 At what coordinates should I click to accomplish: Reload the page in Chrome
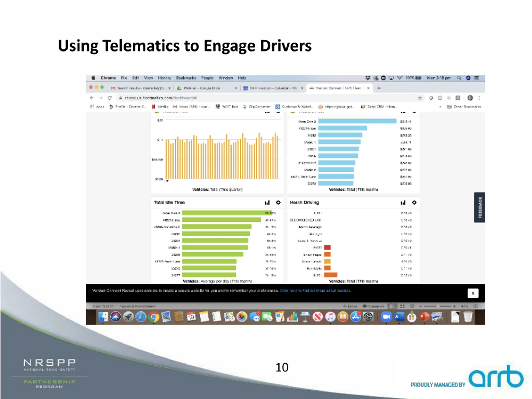pos(110,98)
